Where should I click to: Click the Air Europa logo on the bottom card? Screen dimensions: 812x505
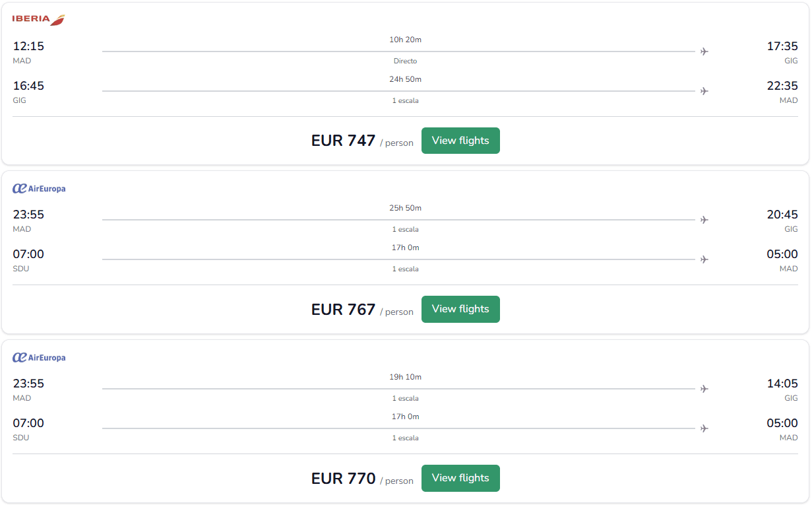point(38,357)
